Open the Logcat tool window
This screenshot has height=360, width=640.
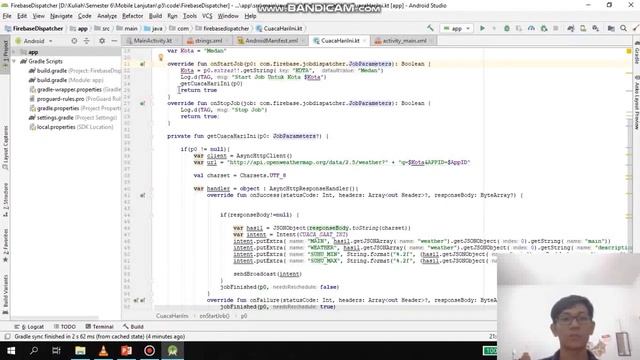click(x=29, y=327)
